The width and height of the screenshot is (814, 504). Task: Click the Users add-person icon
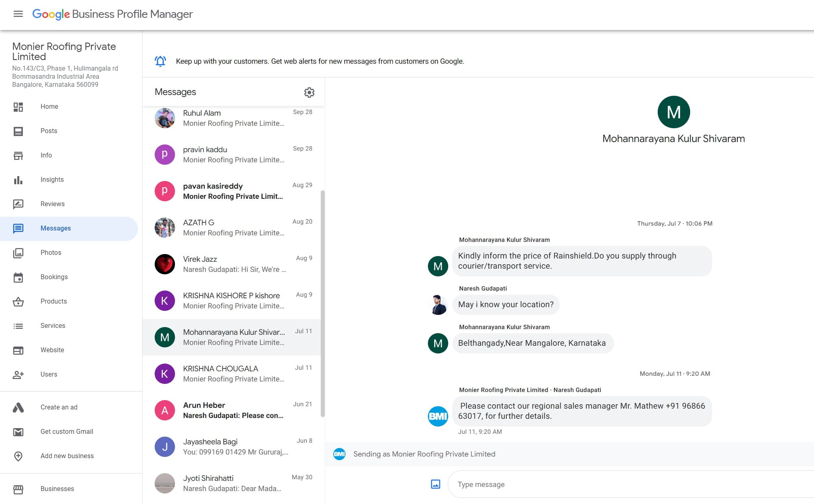coord(18,375)
